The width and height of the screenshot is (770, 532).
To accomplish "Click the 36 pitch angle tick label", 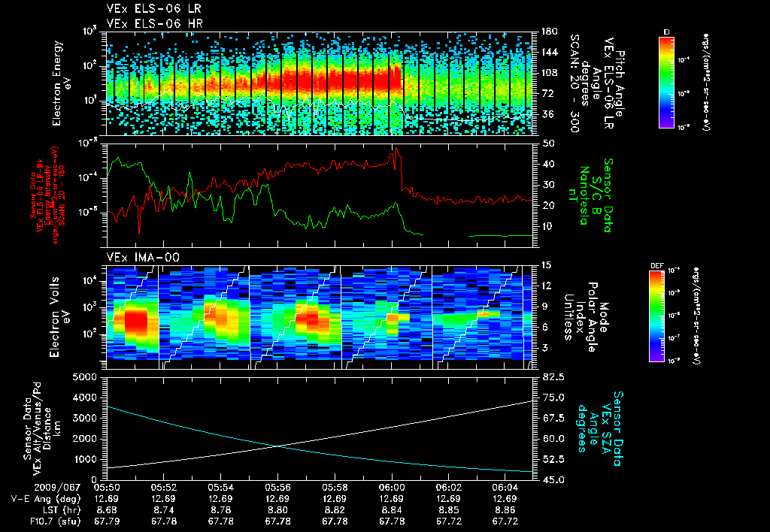I will (549, 114).
